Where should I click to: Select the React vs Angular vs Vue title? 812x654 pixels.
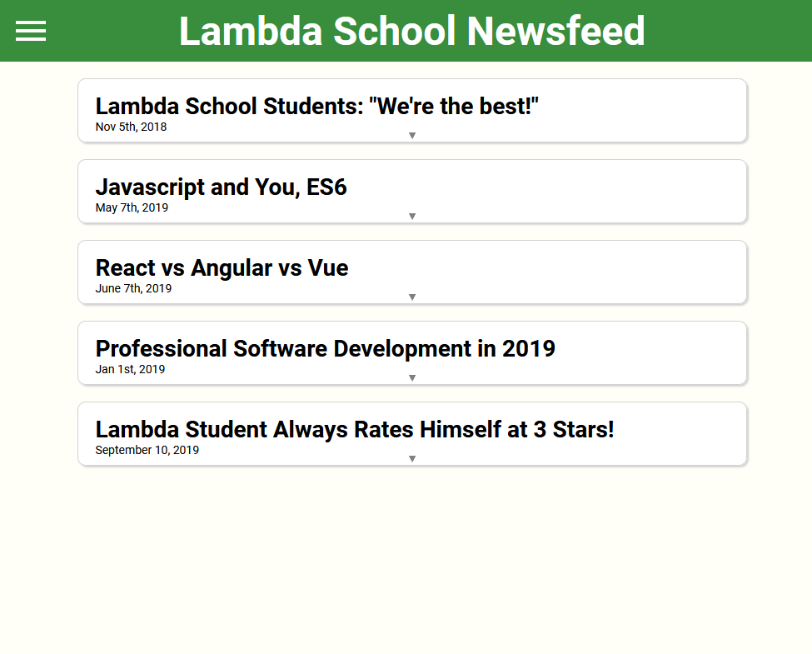222,268
